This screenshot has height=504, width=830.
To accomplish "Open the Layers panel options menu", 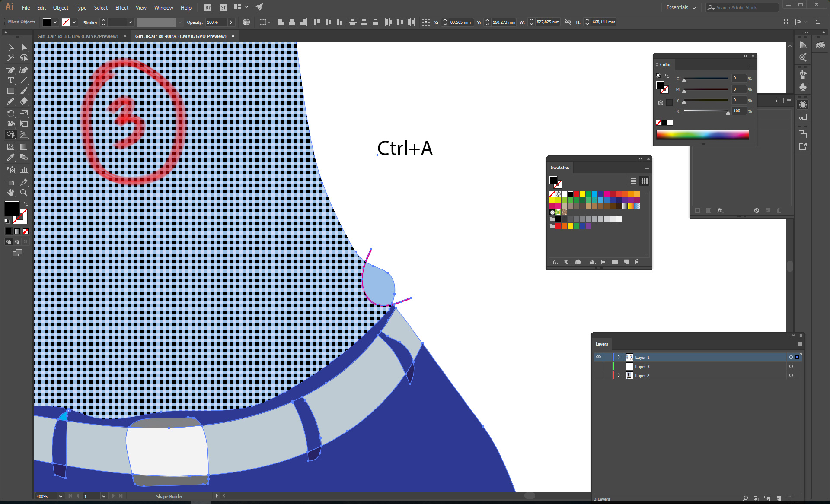I will click(x=799, y=344).
